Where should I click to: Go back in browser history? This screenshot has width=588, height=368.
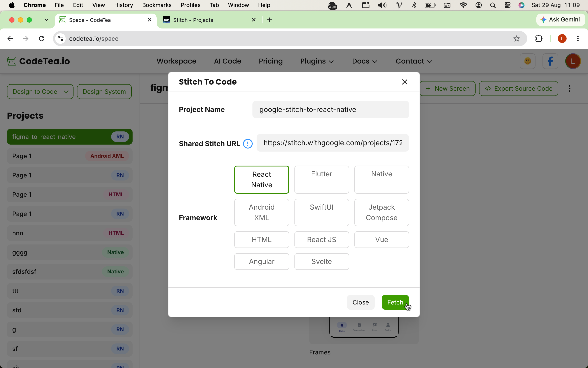(10, 39)
